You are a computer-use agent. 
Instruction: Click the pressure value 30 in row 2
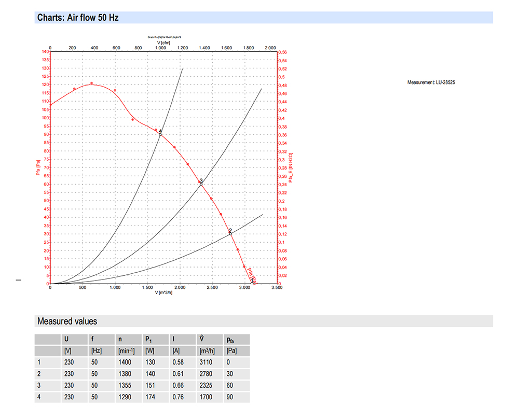click(x=230, y=374)
